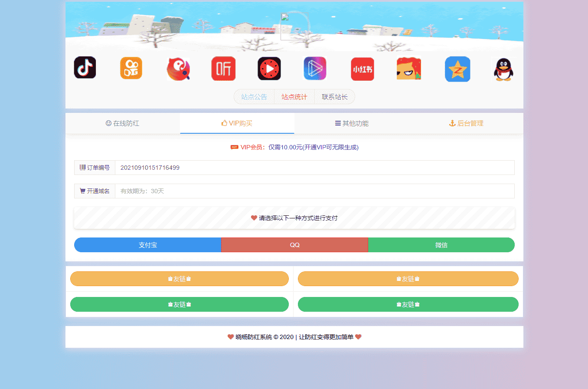Viewport: 588px width, 389px height.
Task: Click the orange Kuaishou camera icon
Action: point(131,68)
